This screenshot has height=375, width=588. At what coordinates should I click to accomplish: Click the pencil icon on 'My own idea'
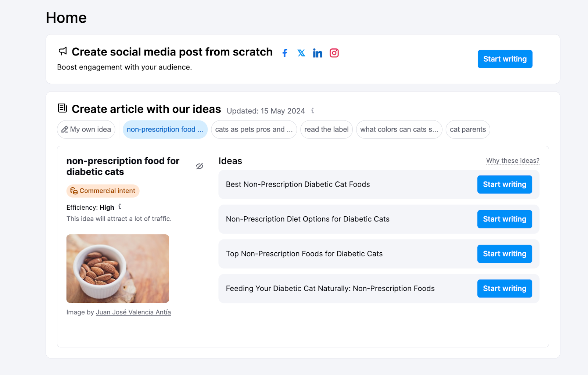[65, 129]
